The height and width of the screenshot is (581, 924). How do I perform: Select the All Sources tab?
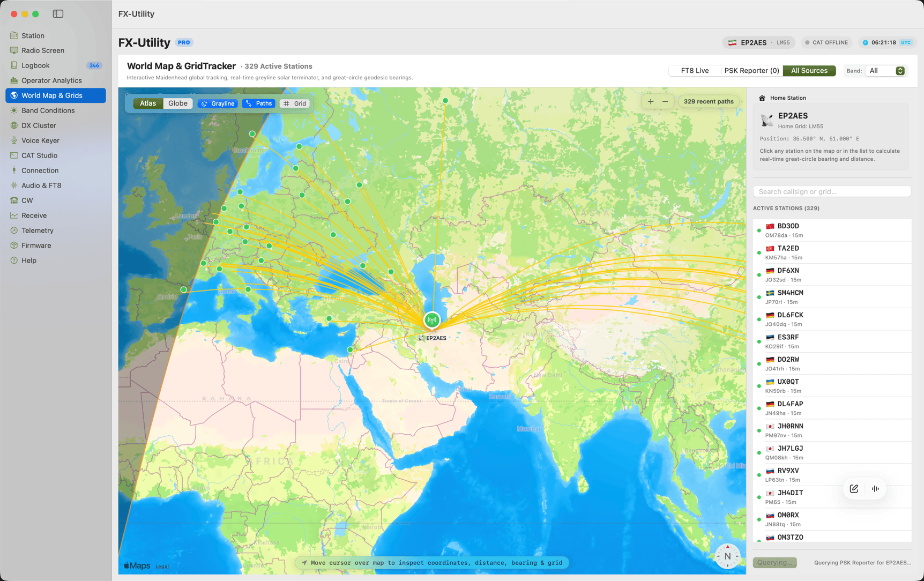pos(809,71)
